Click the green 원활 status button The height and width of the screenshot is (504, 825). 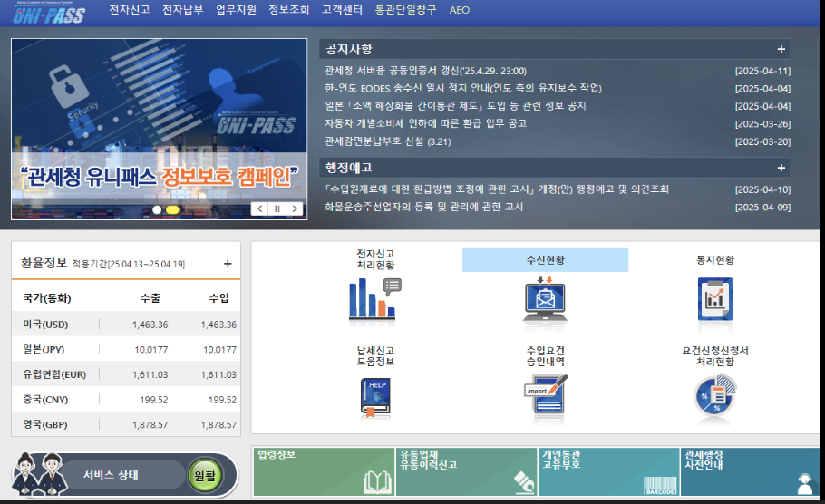click(x=205, y=475)
